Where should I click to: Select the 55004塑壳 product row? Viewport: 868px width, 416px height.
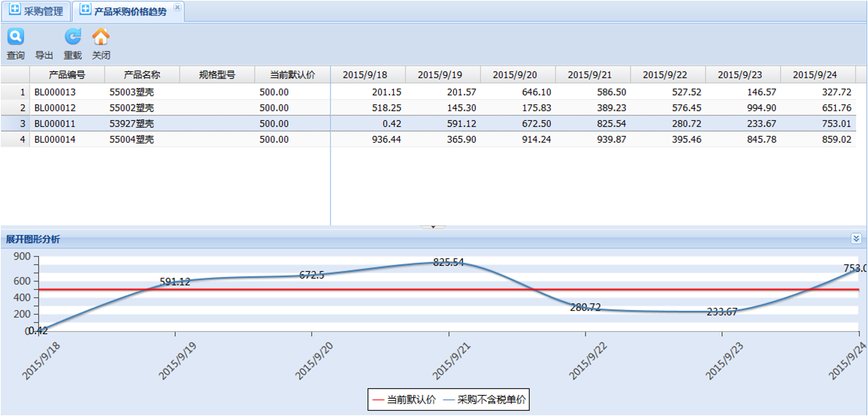[x=132, y=139]
